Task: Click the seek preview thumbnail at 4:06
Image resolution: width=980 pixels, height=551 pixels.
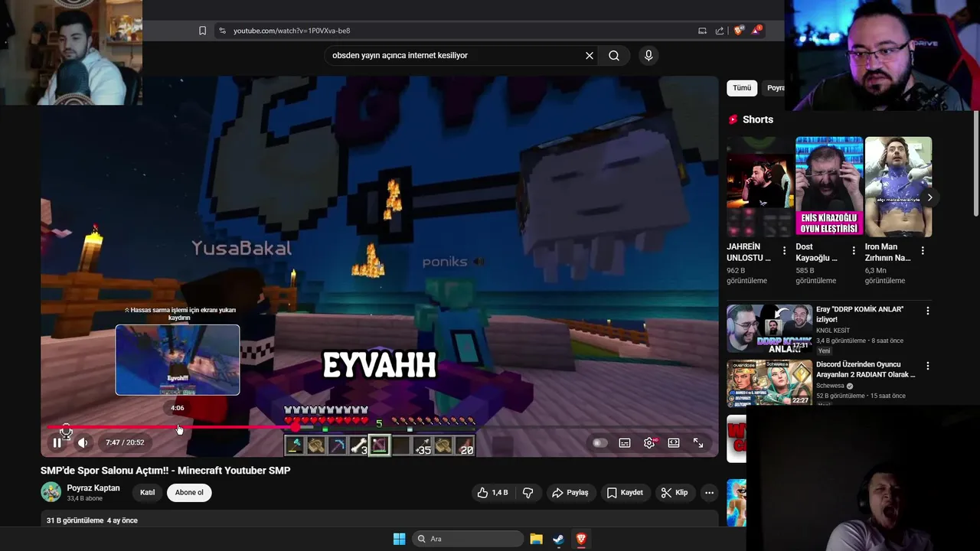Action: (178, 360)
